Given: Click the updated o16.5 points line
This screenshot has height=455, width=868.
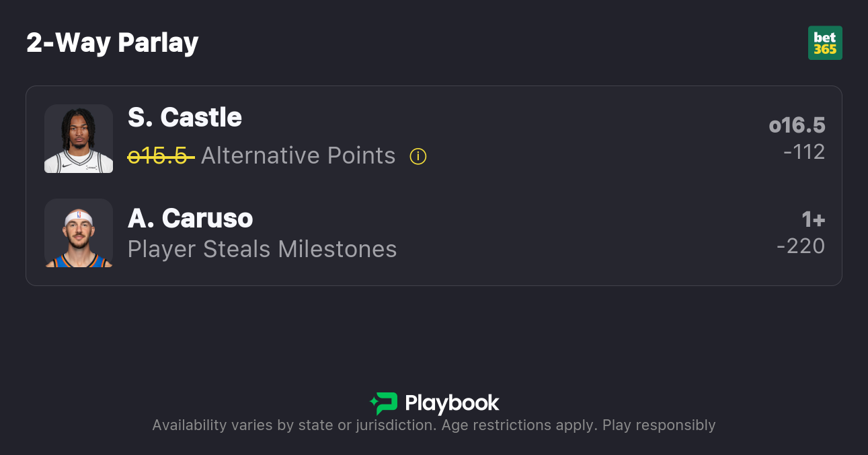Looking at the screenshot, I should (x=797, y=126).
